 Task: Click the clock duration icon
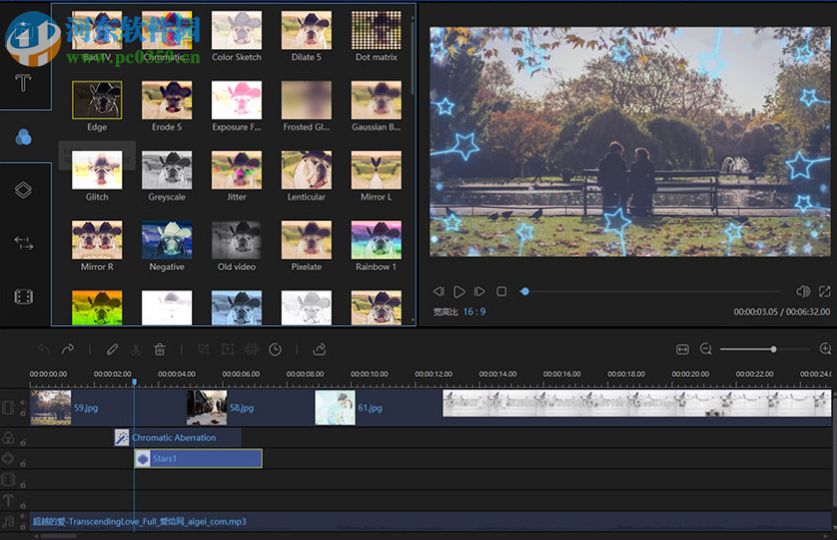(x=275, y=349)
